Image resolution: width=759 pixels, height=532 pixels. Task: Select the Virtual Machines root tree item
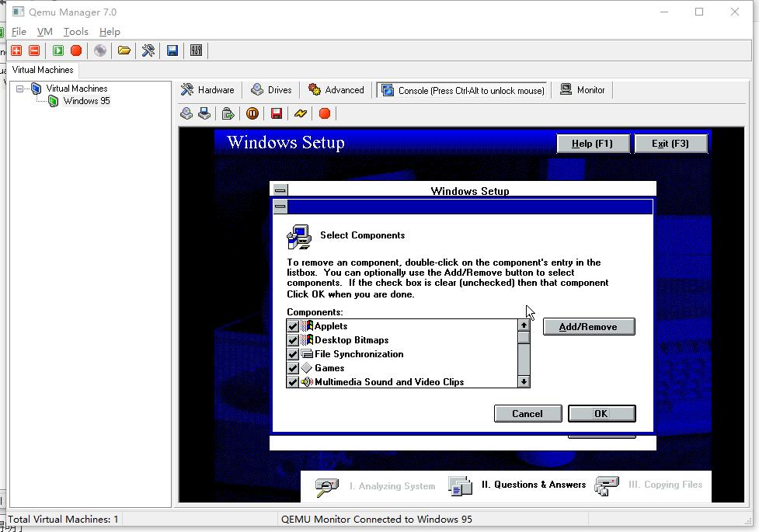pyautogui.click(x=76, y=89)
